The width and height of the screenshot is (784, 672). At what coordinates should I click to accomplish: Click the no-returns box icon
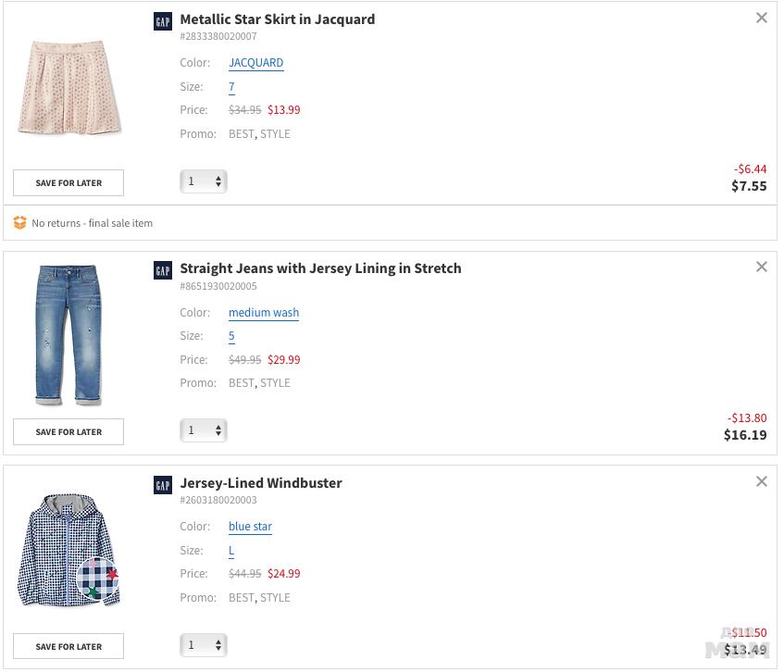20,223
